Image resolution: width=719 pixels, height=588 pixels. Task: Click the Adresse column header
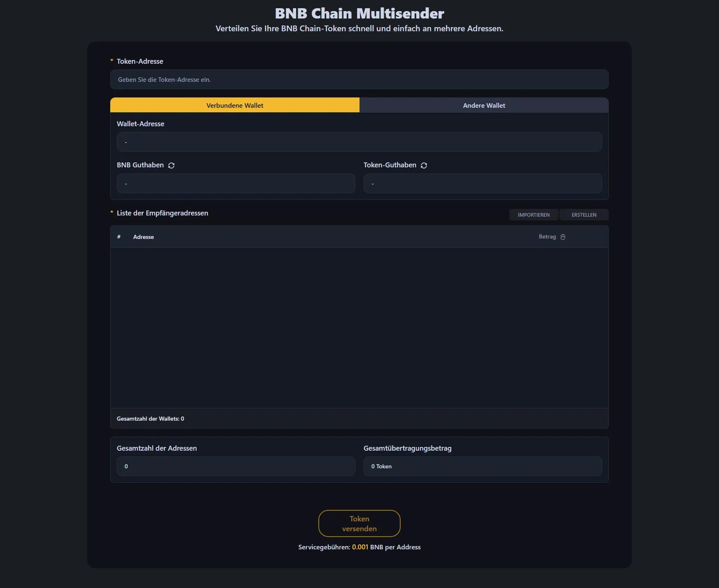(x=144, y=237)
